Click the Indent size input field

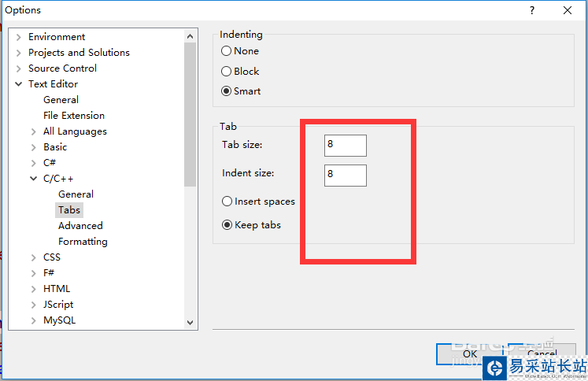(x=345, y=175)
